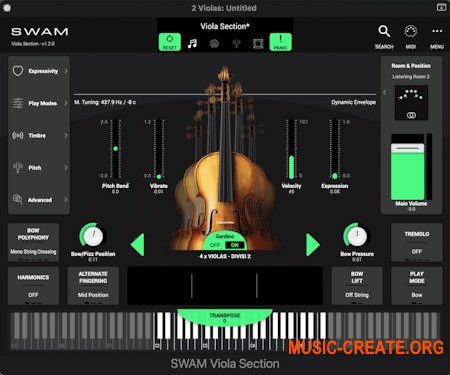This screenshot has width=450, height=375.
Task: Click the green RESET button
Action: pos(170,42)
